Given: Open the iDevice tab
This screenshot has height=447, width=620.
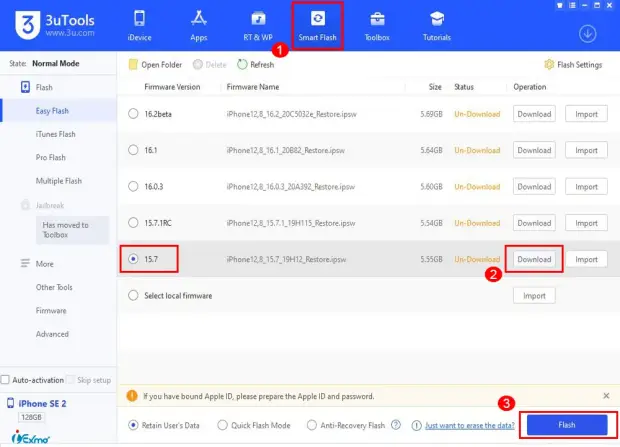Looking at the screenshot, I should point(139,26).
